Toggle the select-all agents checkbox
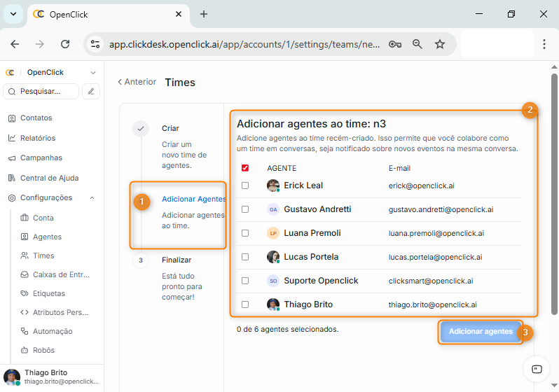Screen dimensions: 559x392 click(x=245, y=168)
